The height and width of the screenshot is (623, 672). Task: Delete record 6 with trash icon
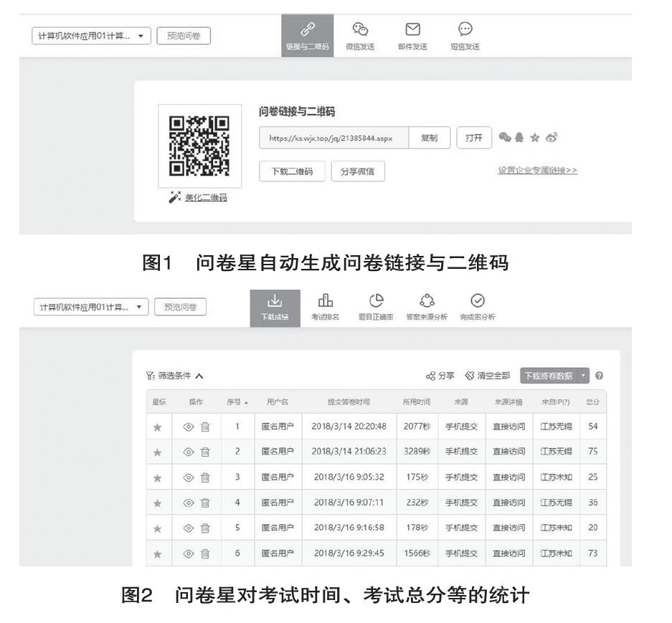point(205,553)
